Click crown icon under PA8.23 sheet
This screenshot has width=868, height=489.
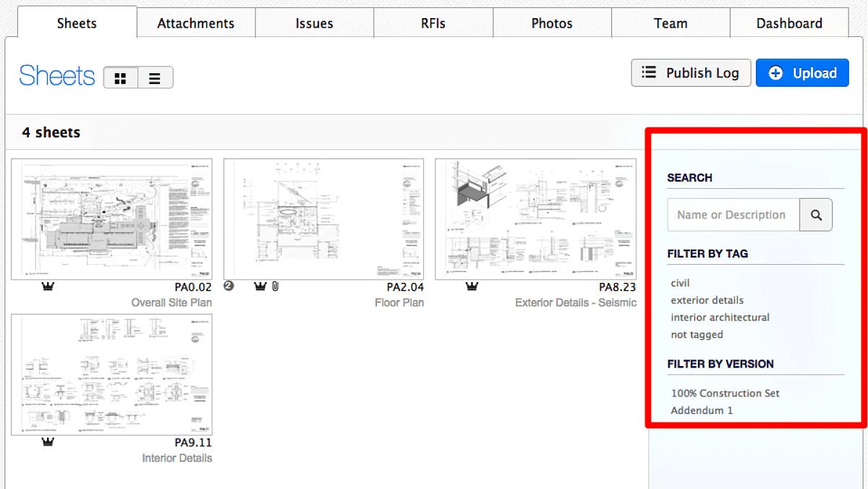(472, 287)
